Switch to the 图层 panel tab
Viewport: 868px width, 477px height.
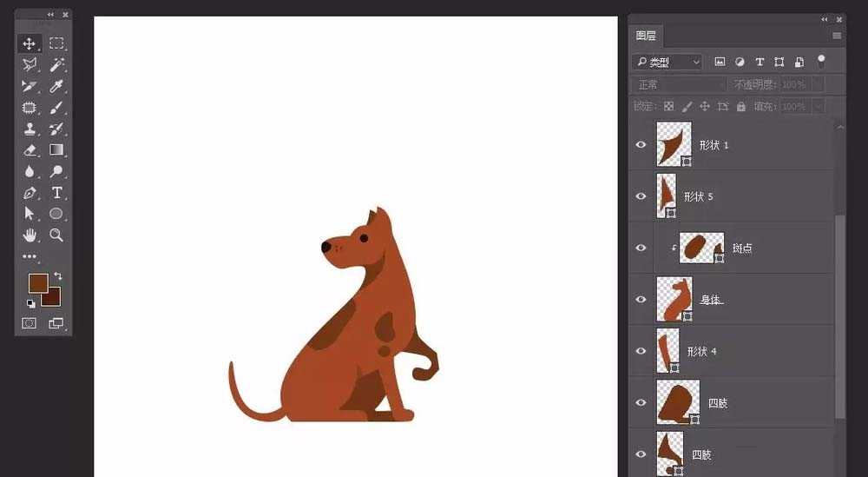(x=647, y=36)
